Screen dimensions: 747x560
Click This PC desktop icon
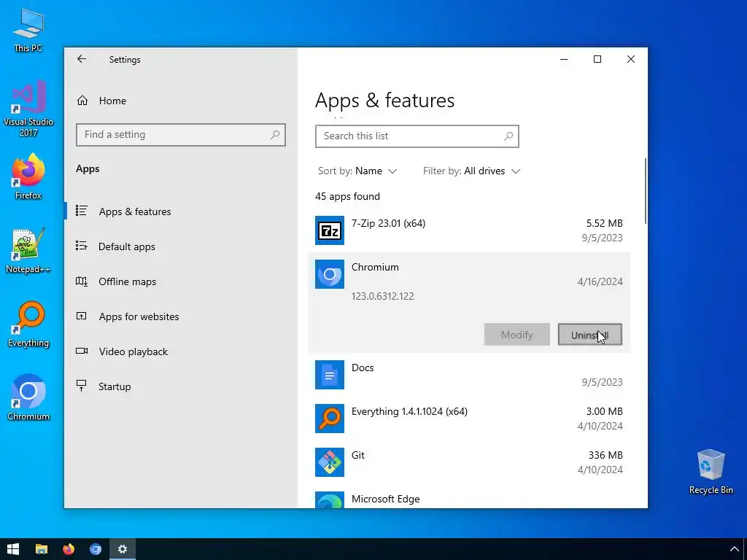[28, 30]
